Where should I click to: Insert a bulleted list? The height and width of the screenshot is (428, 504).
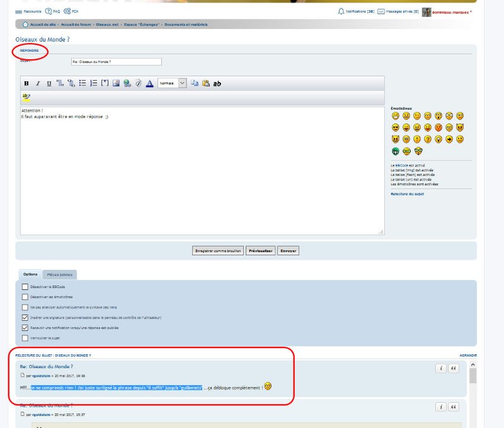pos(82,83)
